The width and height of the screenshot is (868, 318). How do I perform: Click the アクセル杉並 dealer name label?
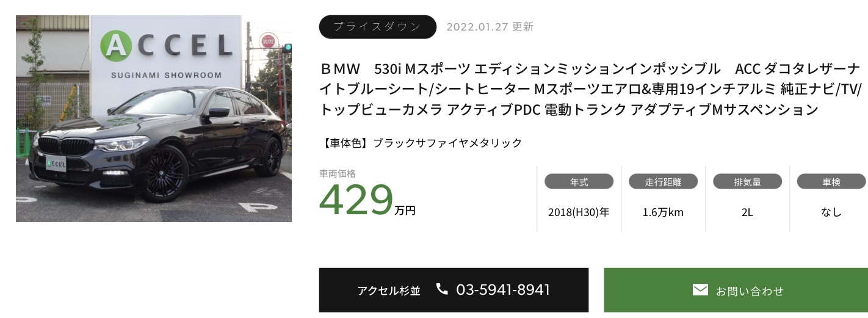389,291
